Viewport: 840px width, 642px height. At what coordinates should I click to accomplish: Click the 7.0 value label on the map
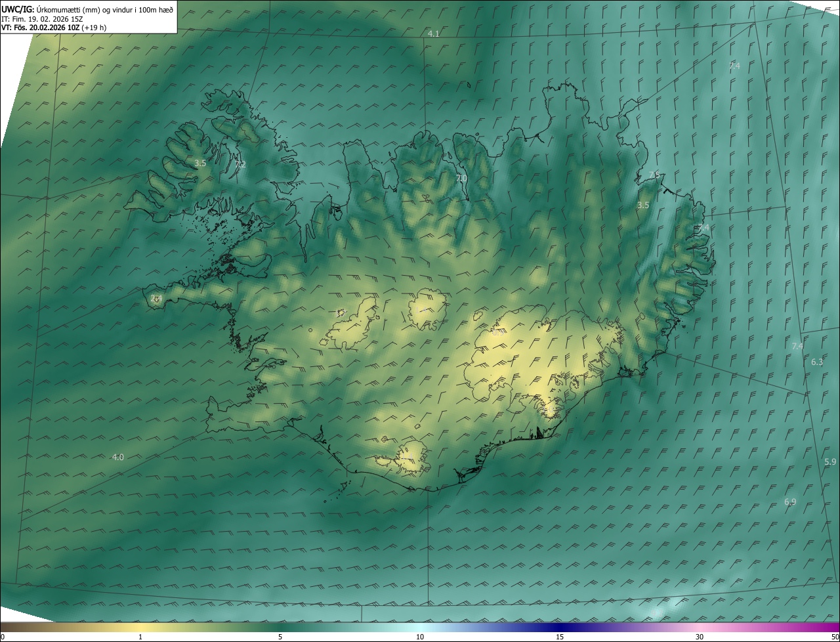click(461, 178)
